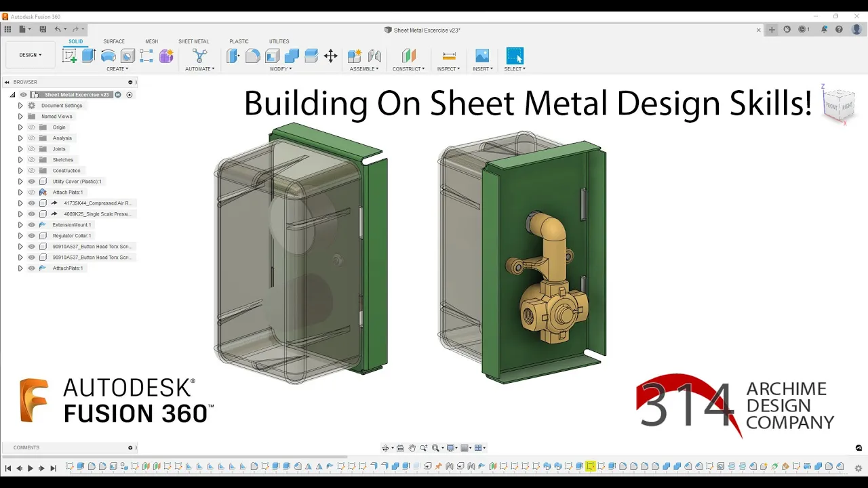
Task: Expand the Named Views folder
Action: (20, 117)
